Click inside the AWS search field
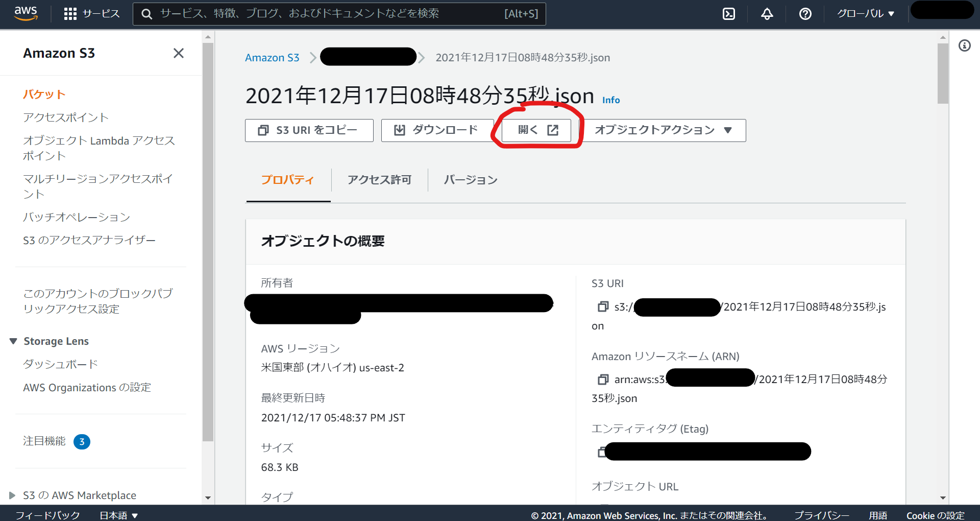Screen dimensions: 980x521 337,14
